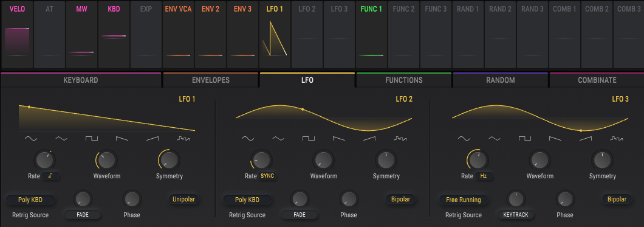Open LFO 3 rate Hz type selector
Viewport: 644px width, 227px height.
(x=484, y=176)
